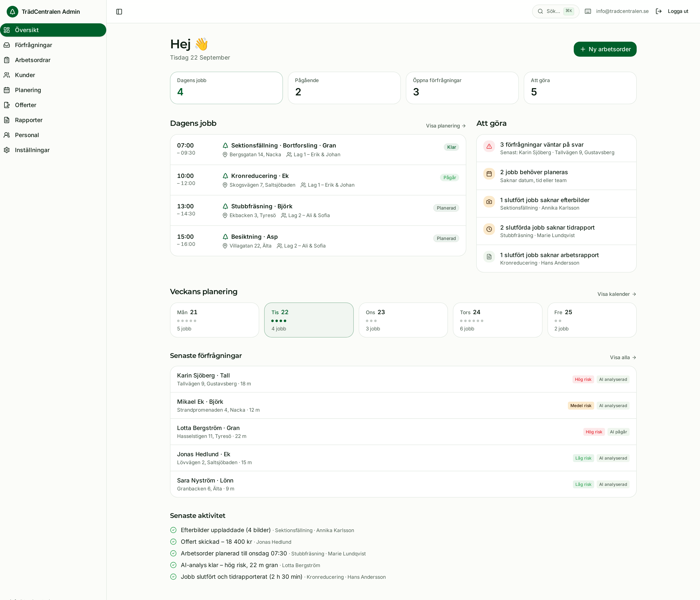This screenshot has height=600, width=700.
Task: Open Förfrågningar in the sidebar
Action: (x=53, y=45)
